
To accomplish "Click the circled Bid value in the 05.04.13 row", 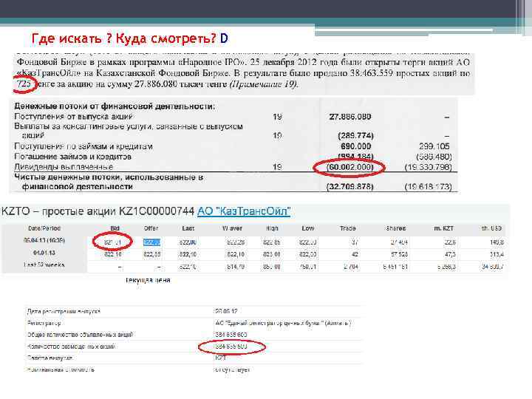I will tap(112, 242).
